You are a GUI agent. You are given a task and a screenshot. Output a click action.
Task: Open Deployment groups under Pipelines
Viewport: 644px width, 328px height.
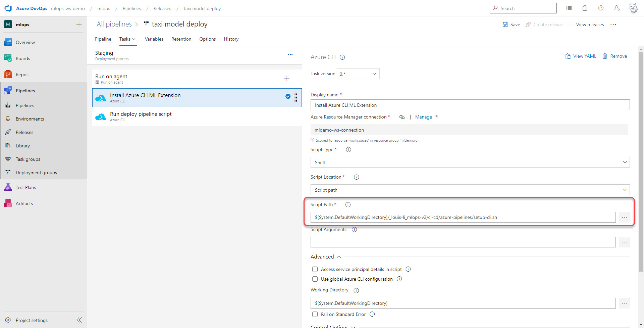pos(44,173)
